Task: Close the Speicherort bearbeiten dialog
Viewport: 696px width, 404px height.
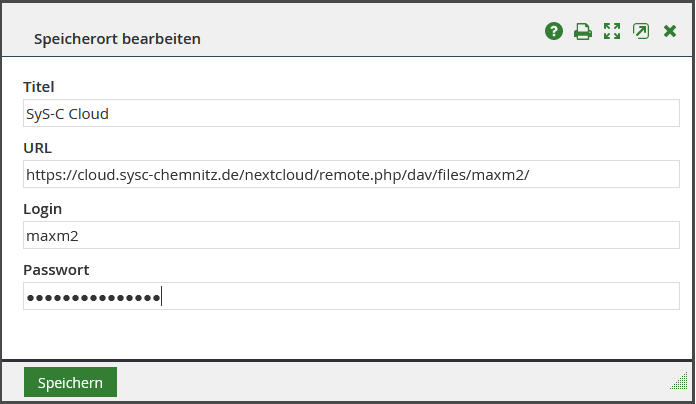Action: pyautogui.click(x=670, y=32)
